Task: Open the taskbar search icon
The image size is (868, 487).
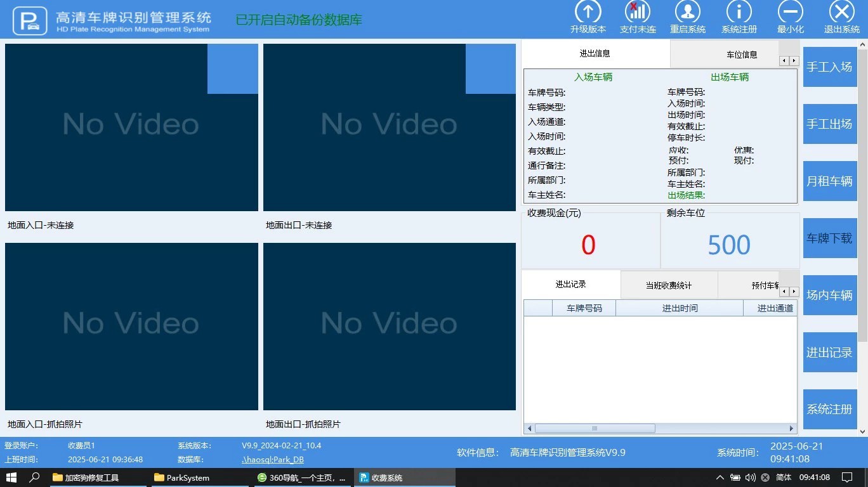Action: [35, 477]
